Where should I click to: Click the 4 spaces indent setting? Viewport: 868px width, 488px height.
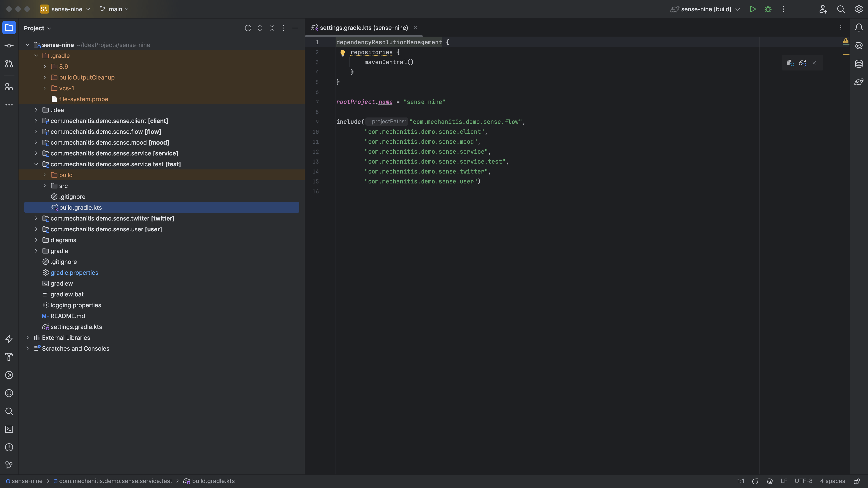pyautogui.click(x=832, y=481)
